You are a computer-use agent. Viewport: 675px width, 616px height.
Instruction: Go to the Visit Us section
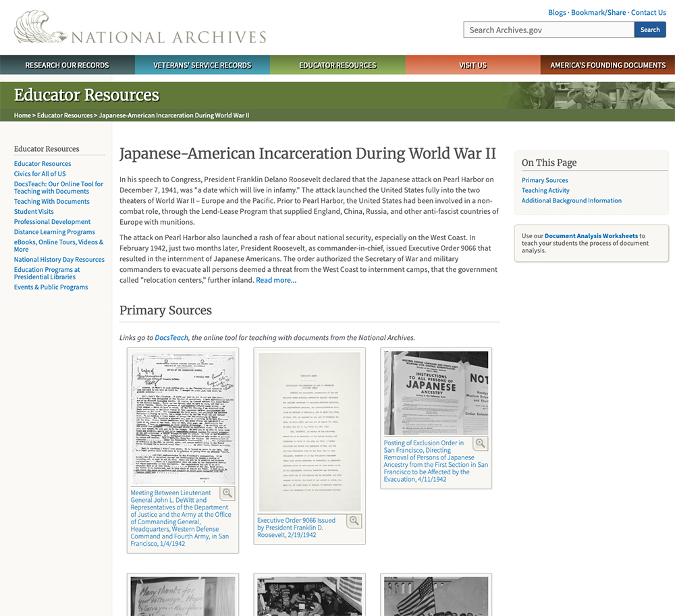click(473, 65)
